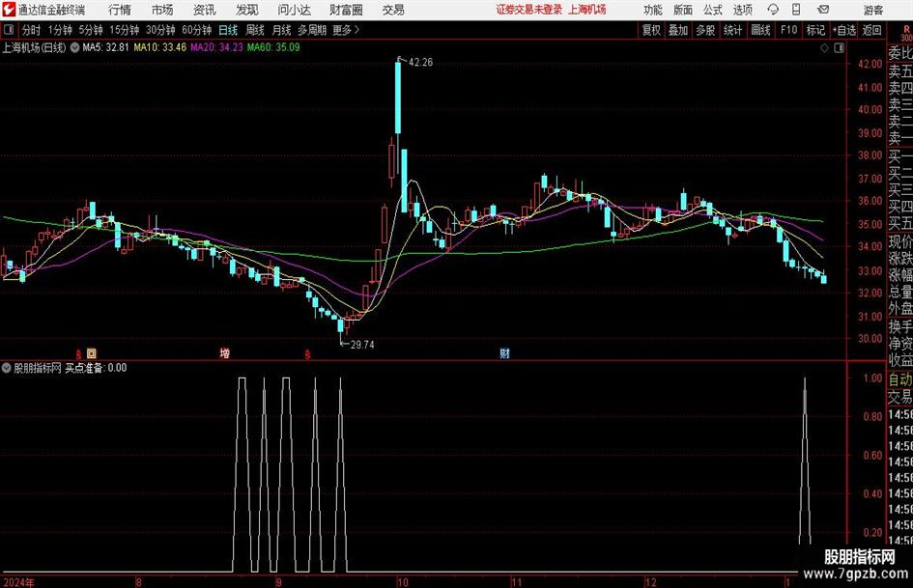The height and width of the screenshot is (588, 913).
Task: Open the 选项 menu
Action: pyautogui.click(x=742, y=10)
